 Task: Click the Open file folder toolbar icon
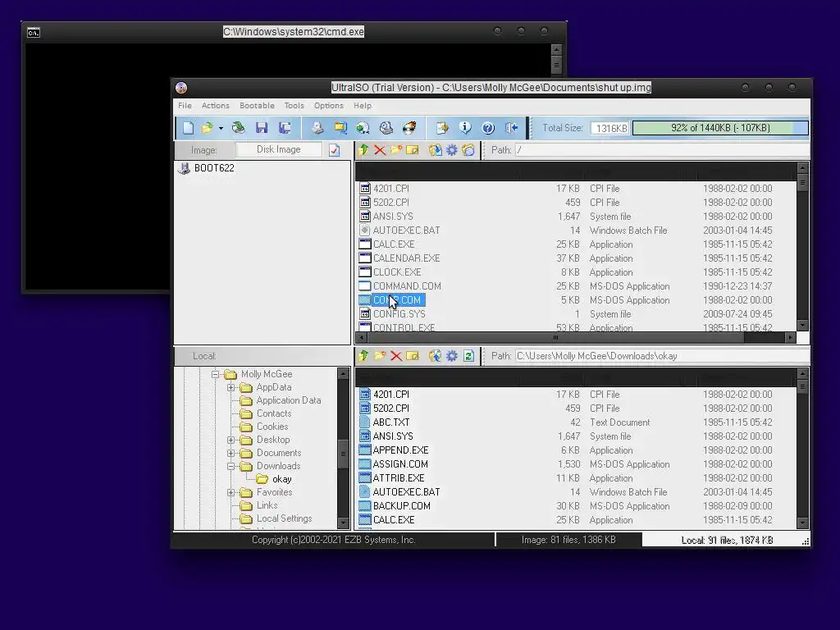tap(207, 127)
